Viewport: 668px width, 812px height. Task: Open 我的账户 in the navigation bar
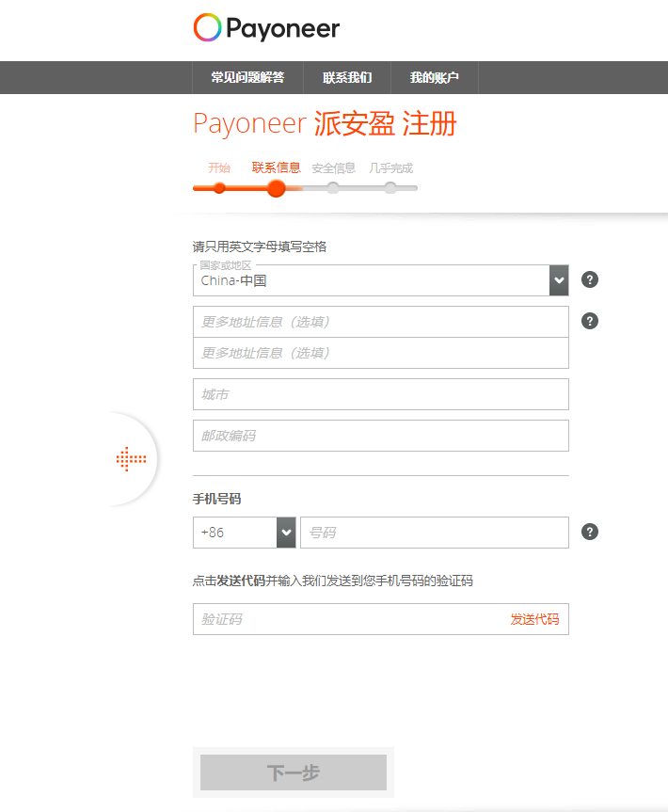435,78
